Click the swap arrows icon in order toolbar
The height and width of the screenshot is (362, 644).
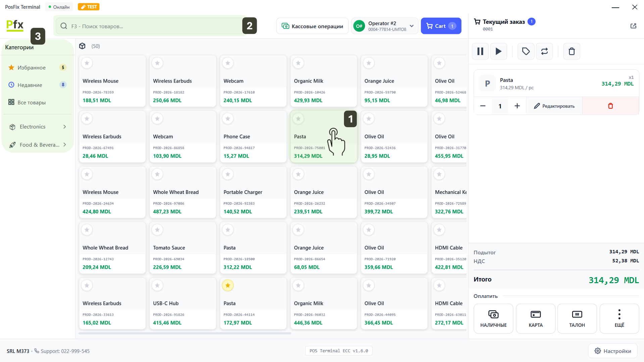tap(544, 51)
